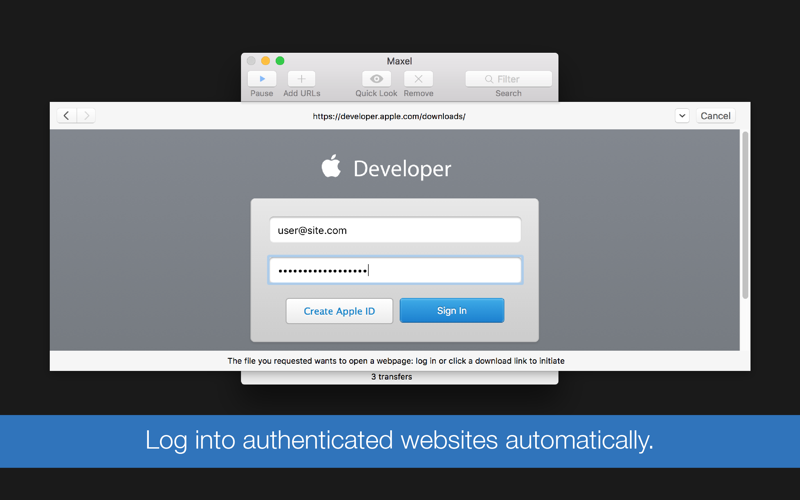The width and height of the screenshot is (800, 500).
Task: Minimize the Maxel window with yellow button
Action: coord(265,61)
